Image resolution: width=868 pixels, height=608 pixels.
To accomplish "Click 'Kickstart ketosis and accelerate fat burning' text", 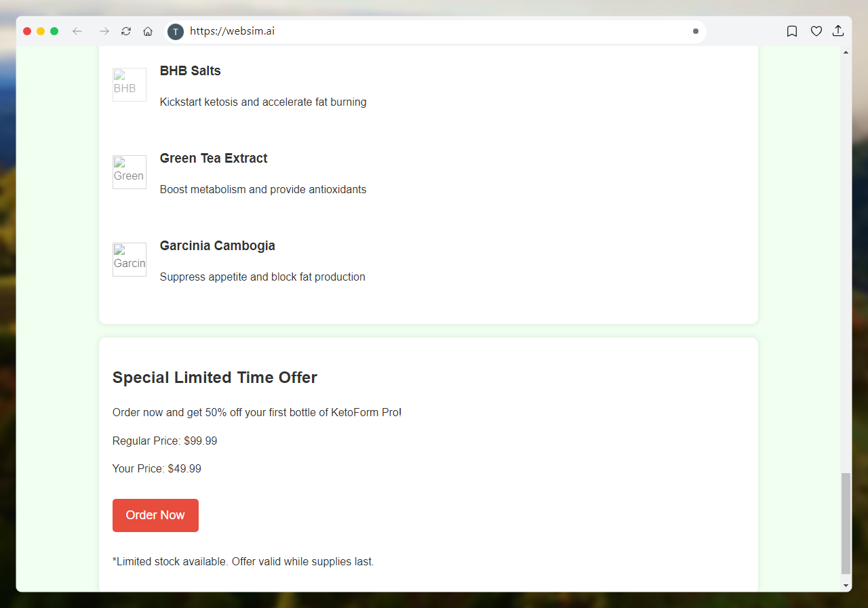I will coord(263,102).
